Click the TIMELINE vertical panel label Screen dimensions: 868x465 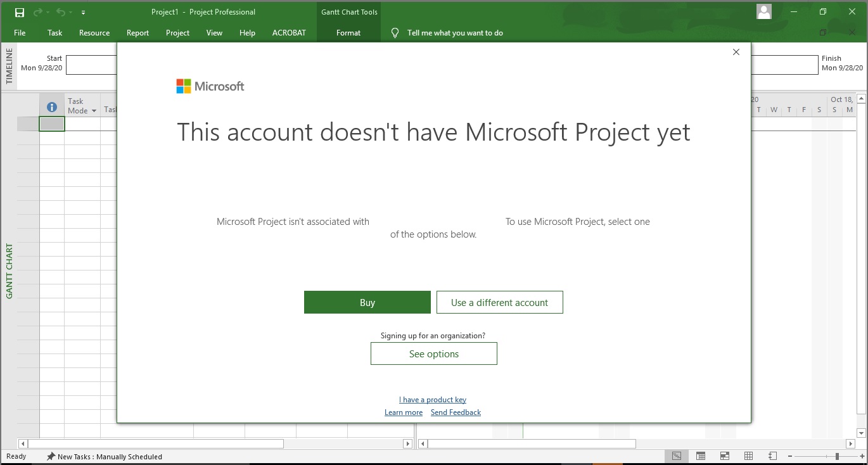pos(9,67)
